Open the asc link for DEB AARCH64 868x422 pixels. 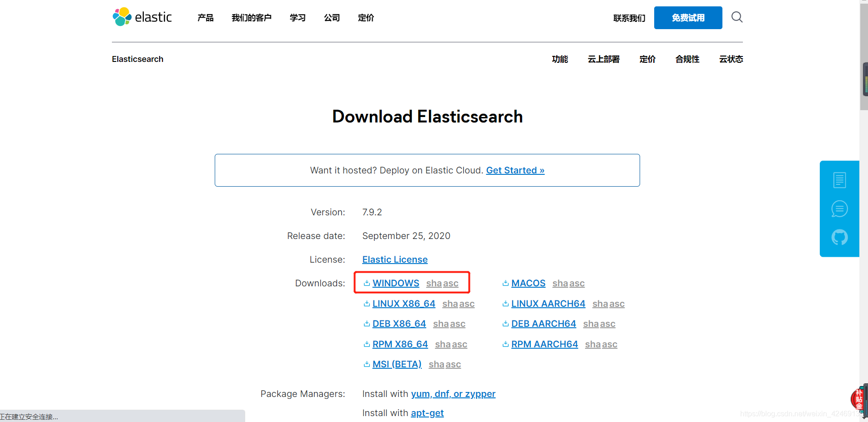(x=608, y=324)
